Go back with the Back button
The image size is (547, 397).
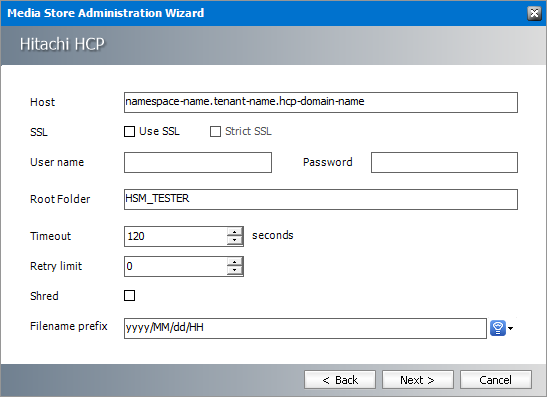(x=340, y=380)
